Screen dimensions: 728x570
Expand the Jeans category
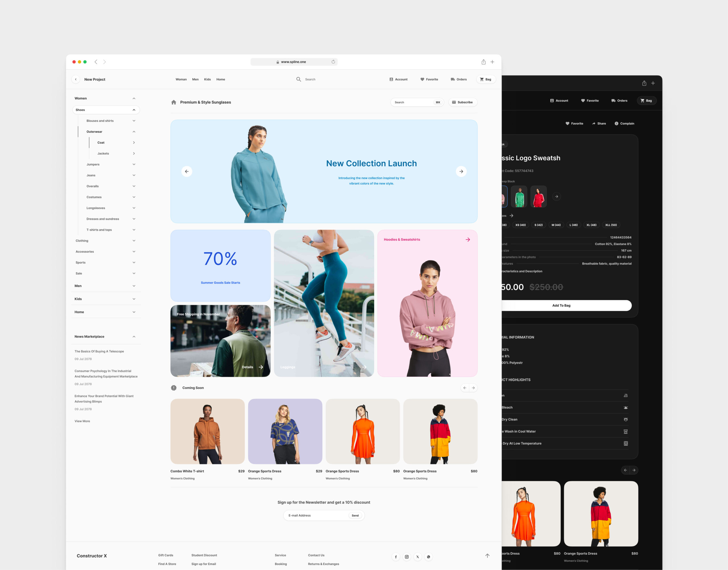pos(134,175)
